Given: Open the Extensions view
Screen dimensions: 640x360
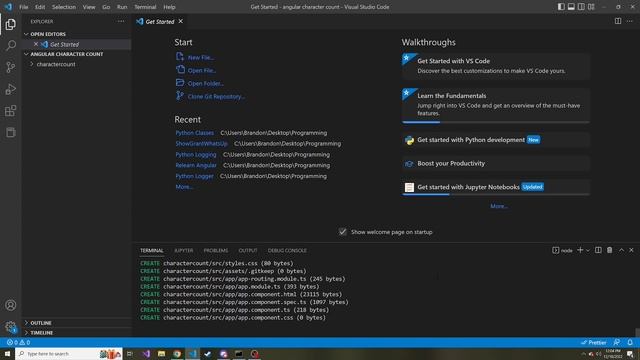Looking at the screenshot, I should [11, 111].
